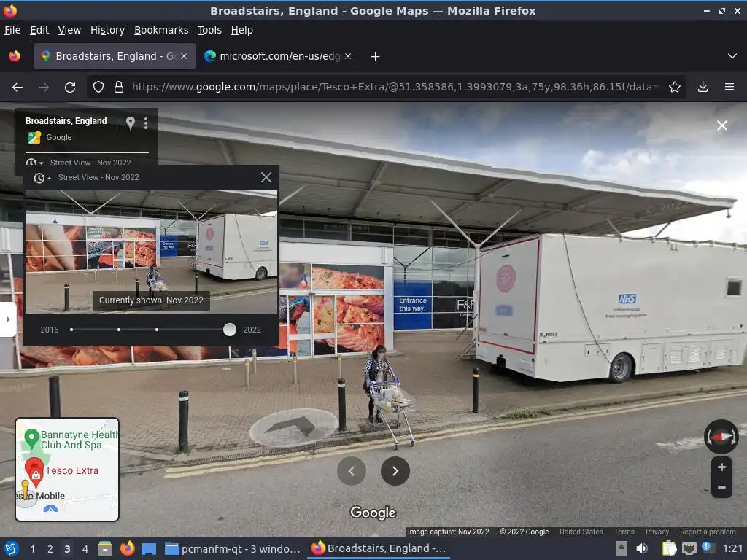Open the View menu
Image resolution: width=747 pixels, height=560 pixels.
tap(69, 30)
